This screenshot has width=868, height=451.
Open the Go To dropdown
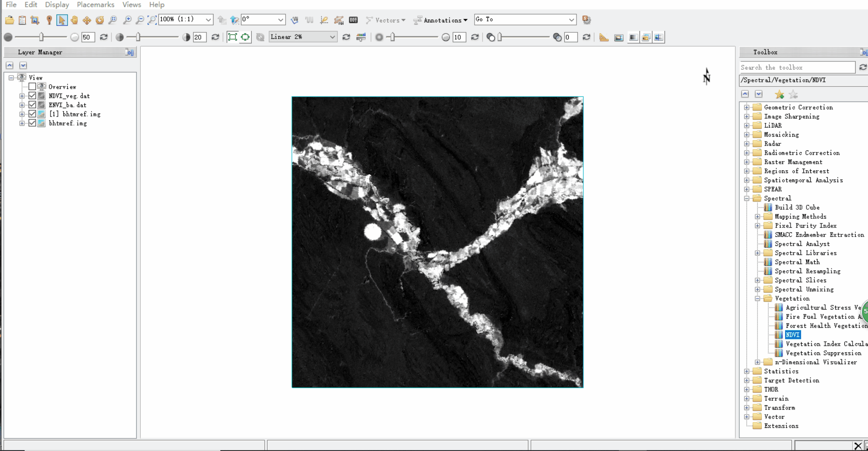[571, 20]
